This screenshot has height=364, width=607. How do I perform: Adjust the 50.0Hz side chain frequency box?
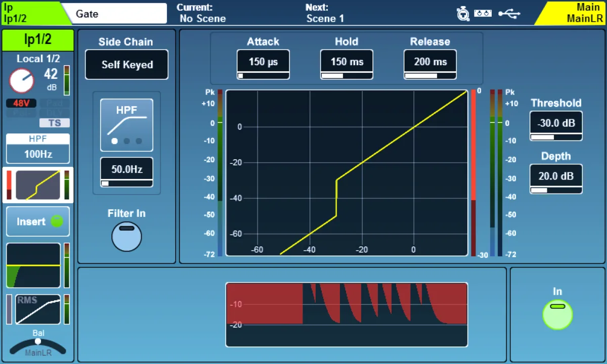tap(126, 172)
